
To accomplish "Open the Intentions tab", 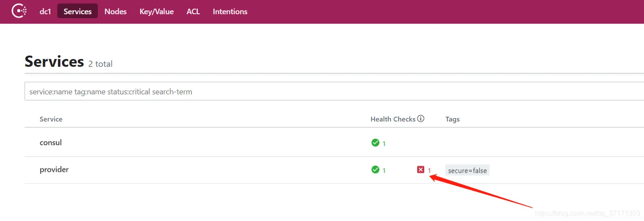I will [230, 11].
